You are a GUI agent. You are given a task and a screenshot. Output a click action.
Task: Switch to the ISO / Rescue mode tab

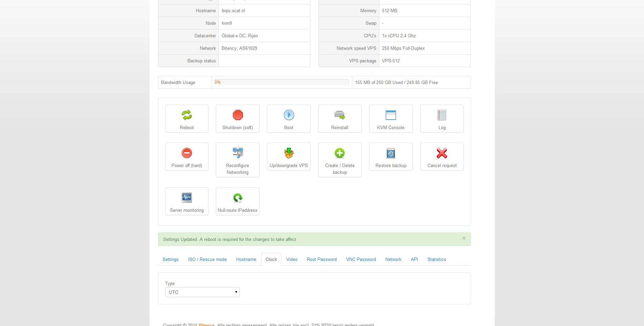pos(207,260)
